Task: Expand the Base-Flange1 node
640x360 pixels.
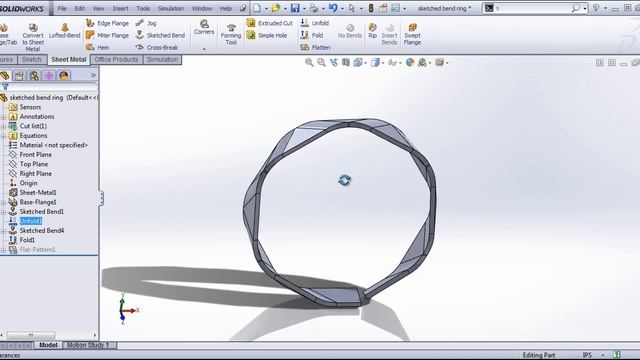Action: [x=3, y=202]
